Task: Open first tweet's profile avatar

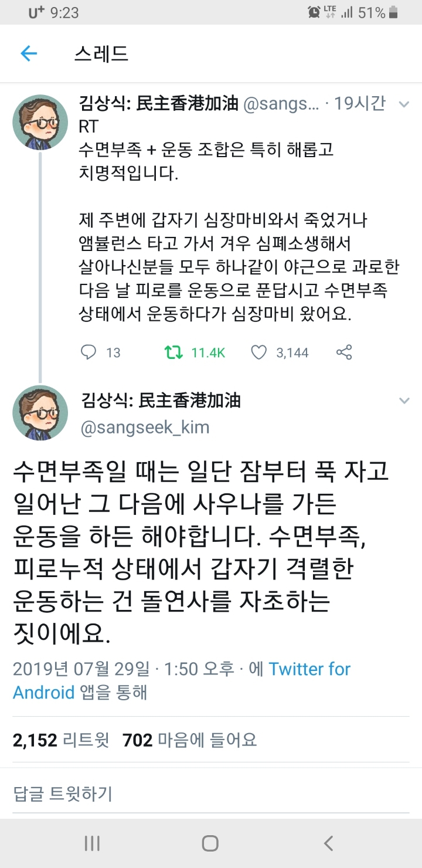Action: click(40, 123)
